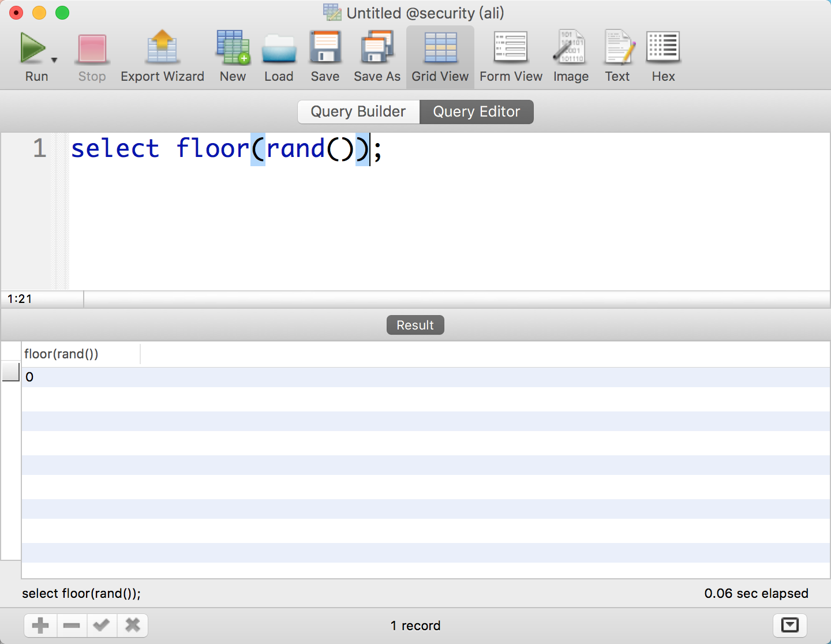Screen dimensions: 831x644
Task: Click the row selector for the first record
Action: pos(11,372)
